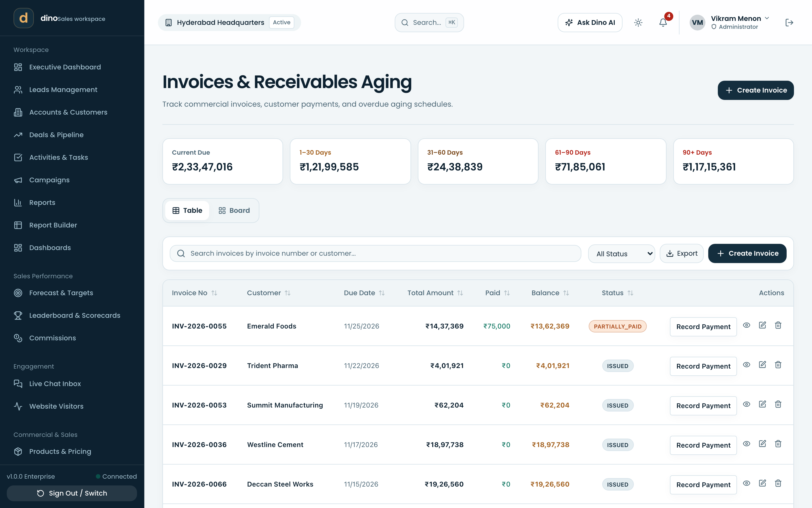This screenshot has height=508, width=812.
Task: View Deccan Steel Works invoice eye icon
Action: coord(747,483)
